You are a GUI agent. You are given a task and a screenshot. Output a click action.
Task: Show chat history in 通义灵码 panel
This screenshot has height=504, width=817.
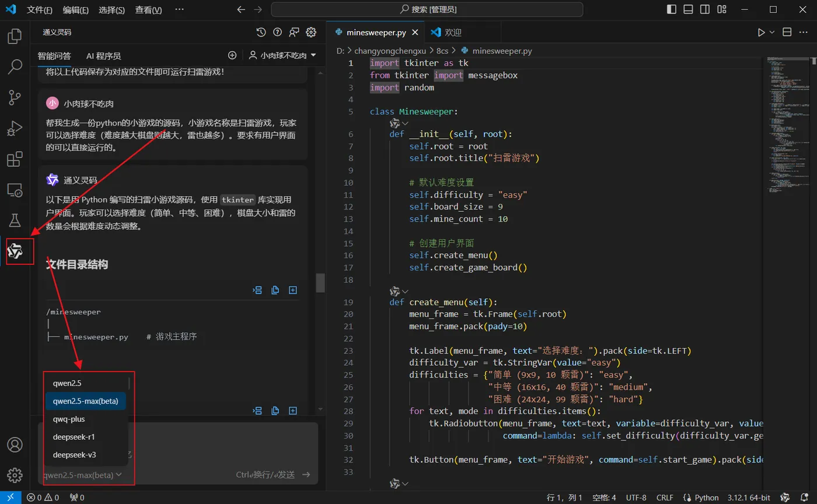[x=261, y=32]
